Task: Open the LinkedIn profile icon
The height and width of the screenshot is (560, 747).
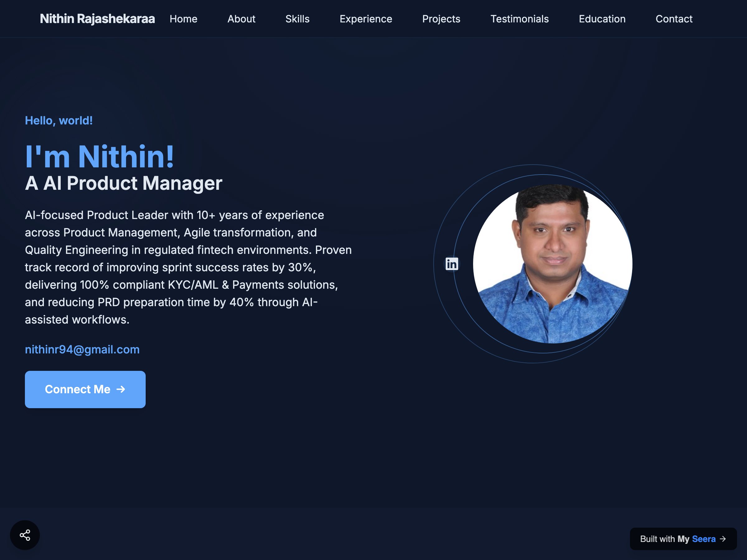Action: click(x=452, y=264)
